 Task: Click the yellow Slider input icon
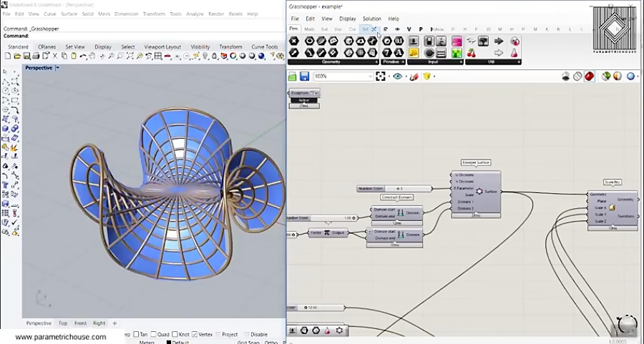tap(414, 53)
